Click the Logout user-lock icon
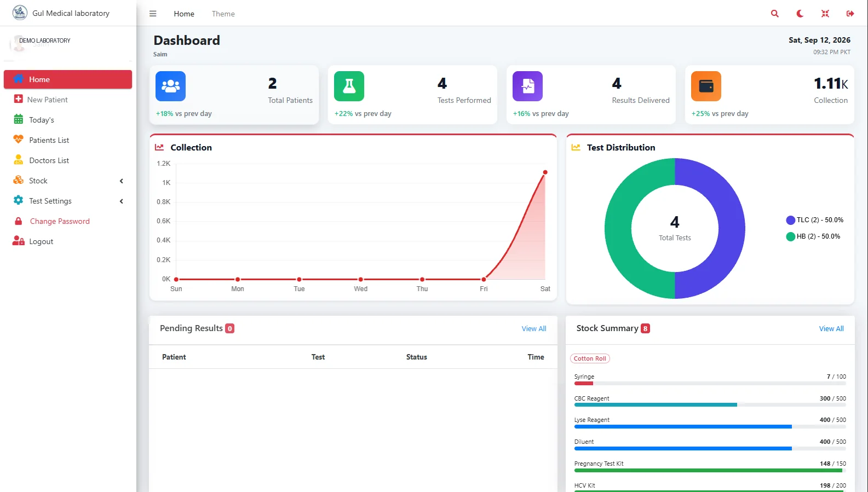Viewport: 868px width, 492px height. (x=19, y=241)
